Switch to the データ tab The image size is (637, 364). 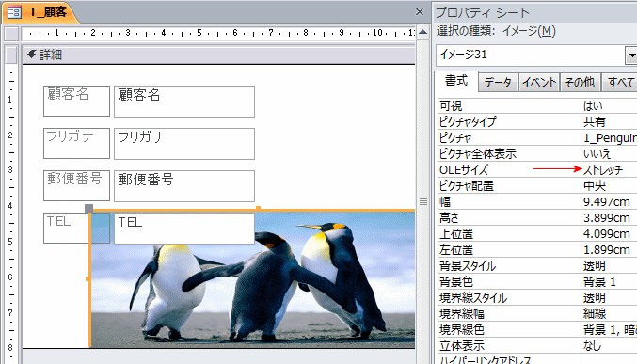pyautogui.click(x=498, y=83)
